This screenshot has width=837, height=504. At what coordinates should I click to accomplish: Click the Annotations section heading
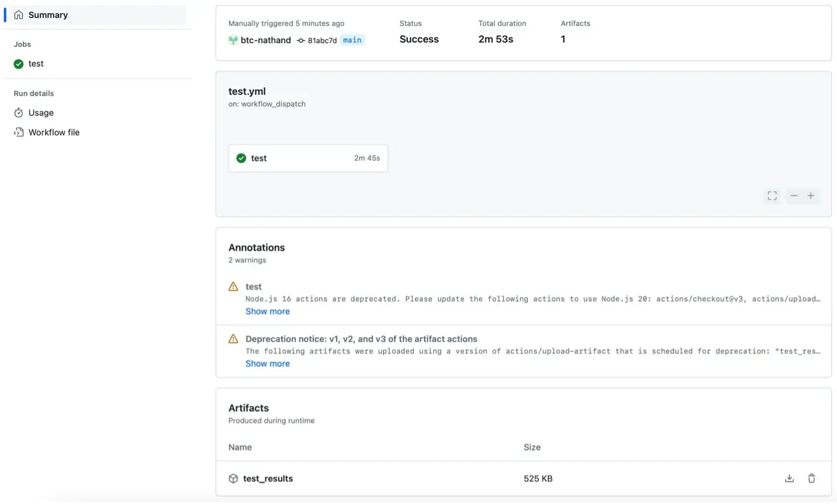pyautogui.click(x=256, y=248)
